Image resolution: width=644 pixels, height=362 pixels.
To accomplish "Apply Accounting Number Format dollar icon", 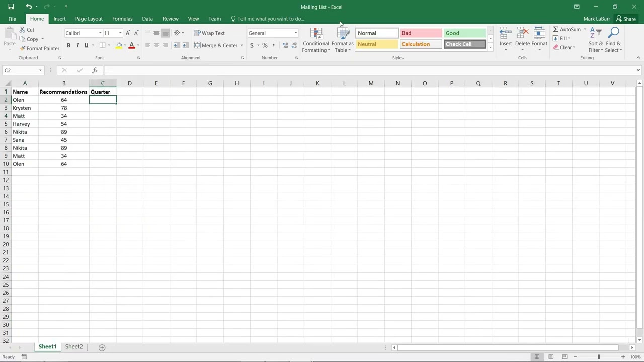I will 252,45.
